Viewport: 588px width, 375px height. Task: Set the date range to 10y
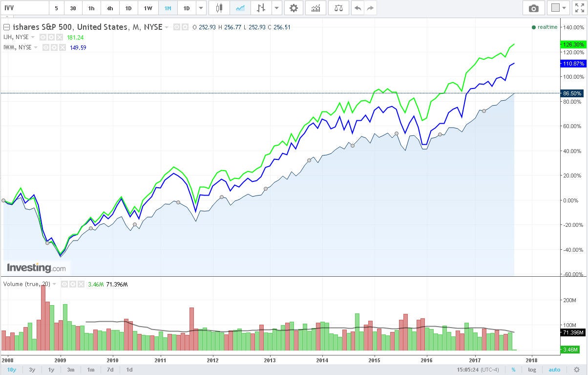11,370
